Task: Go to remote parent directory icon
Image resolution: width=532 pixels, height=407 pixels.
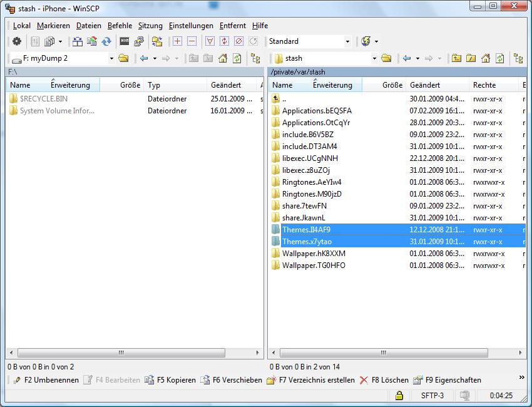Action: coord(456,58)
